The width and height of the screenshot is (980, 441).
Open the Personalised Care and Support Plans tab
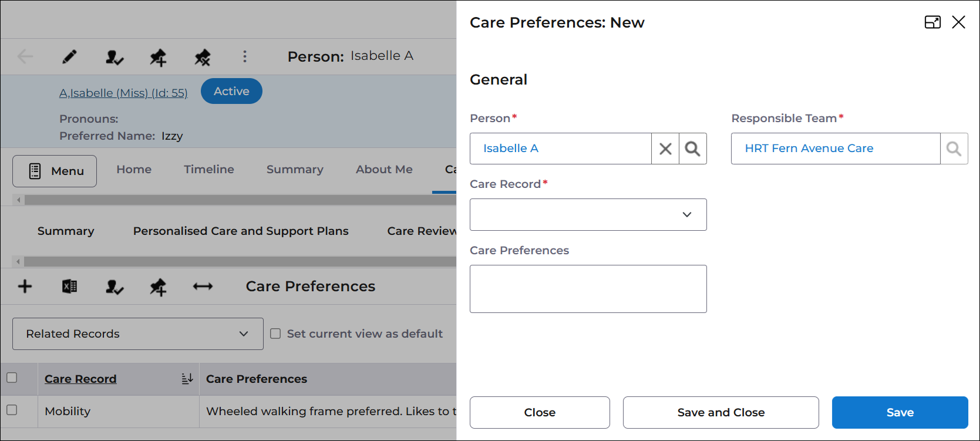tap(241, 231)
